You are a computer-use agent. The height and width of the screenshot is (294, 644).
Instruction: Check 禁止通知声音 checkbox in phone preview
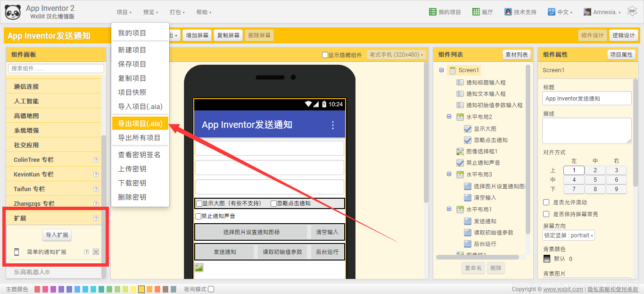[x=198, y=216]
